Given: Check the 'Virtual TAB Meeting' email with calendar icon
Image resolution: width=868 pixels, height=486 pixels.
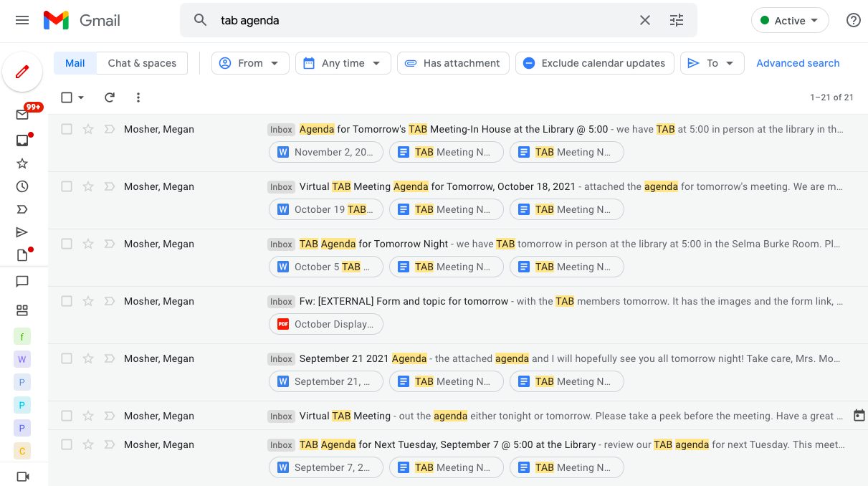Looking at the screenshot, I should click(67, 416).
